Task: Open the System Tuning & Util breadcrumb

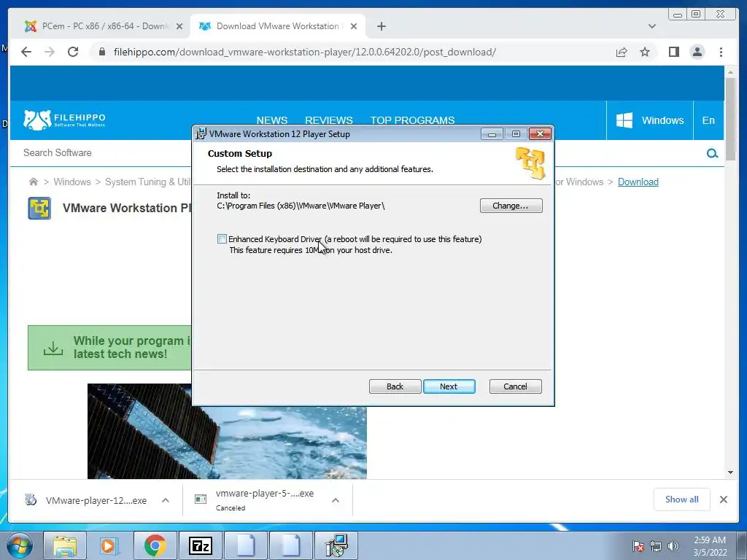Action: point(147,182)
